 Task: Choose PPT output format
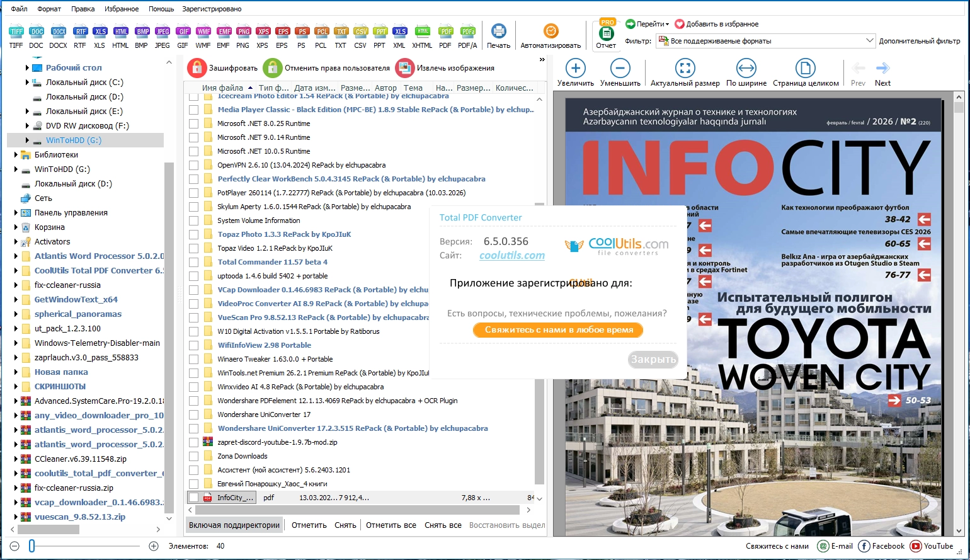click(380, 37)
